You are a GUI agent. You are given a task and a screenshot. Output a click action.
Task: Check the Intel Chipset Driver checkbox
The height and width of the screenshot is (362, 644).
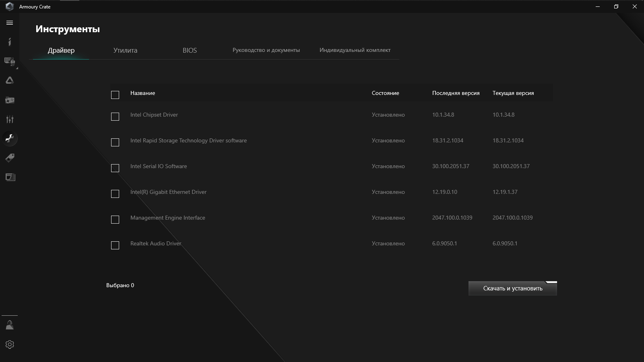115,117
